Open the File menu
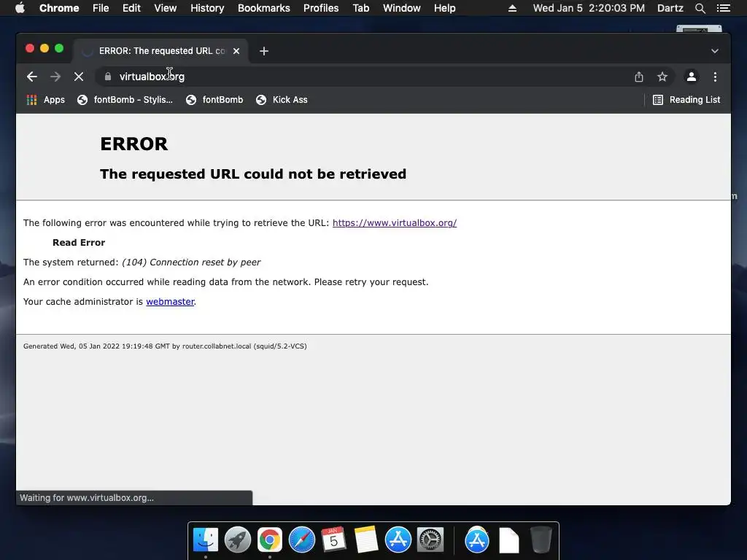This screenshot has width=747, height=560. pyautogui.click(x=101, y=8)
